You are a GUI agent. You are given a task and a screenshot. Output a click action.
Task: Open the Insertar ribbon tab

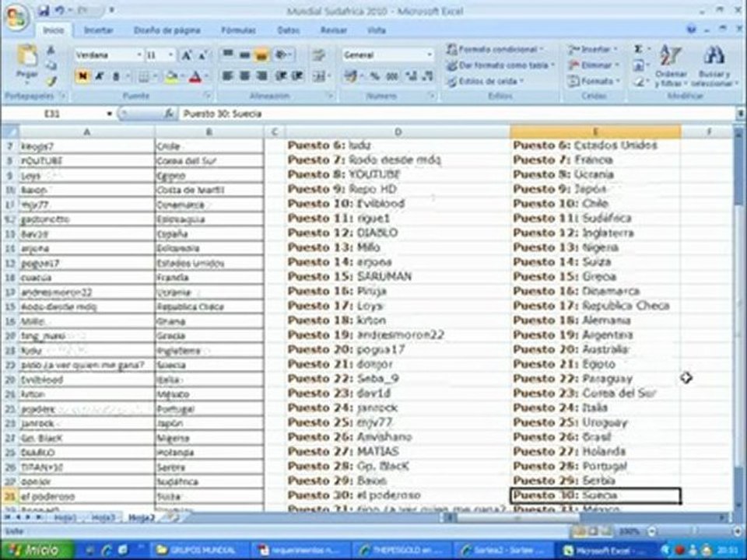tap(98, 30)
